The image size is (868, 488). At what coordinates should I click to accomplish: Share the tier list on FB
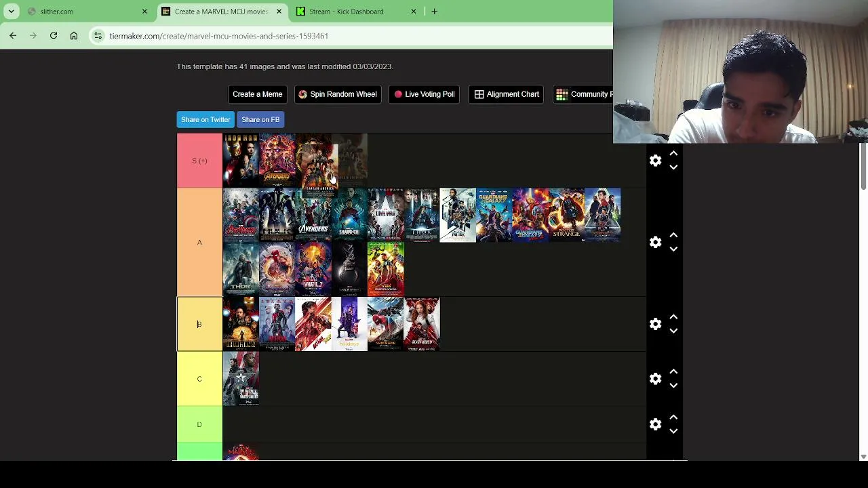260,119
